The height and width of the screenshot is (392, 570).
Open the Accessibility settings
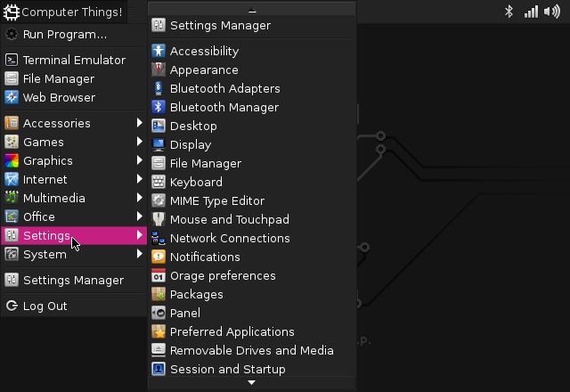pyautogui.click(x=204, y=51)
